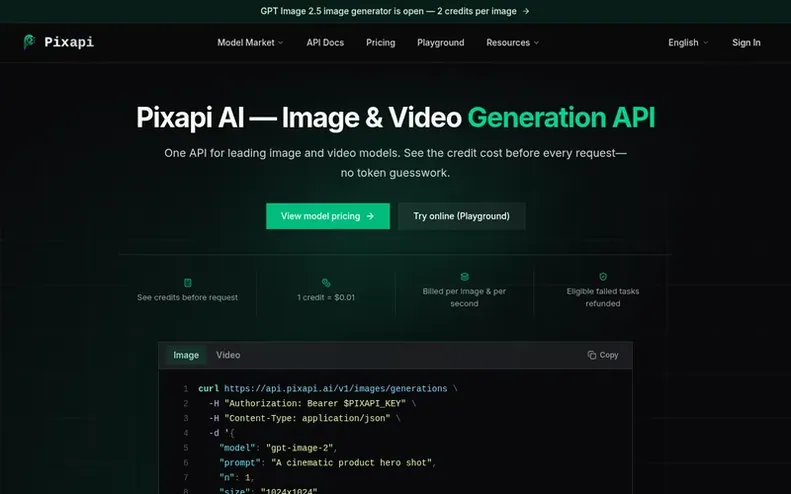Open the English language selector
Screen dimensions: 791x494
coord(688,42)
